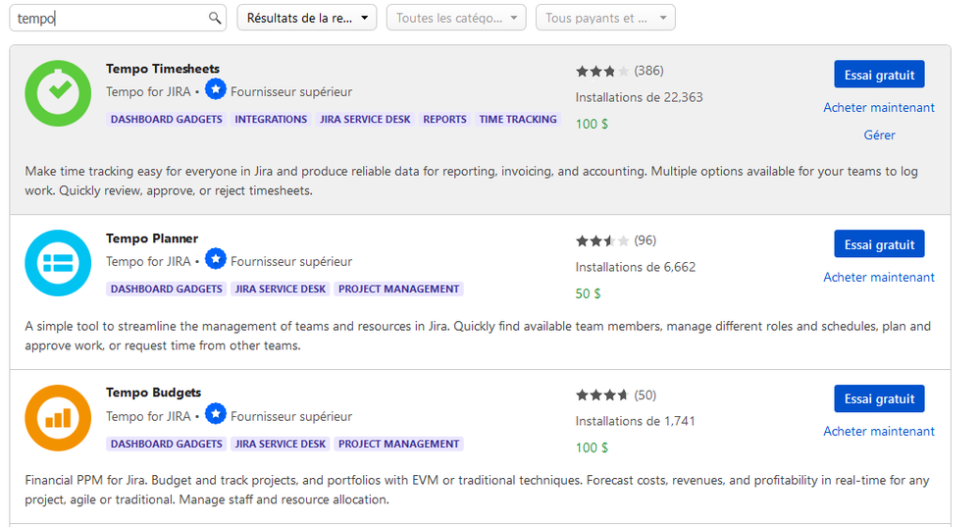Screen dimensions: 980x527
Task: Click 'Installations de 22,363' text
Action: tap(639, 97)
